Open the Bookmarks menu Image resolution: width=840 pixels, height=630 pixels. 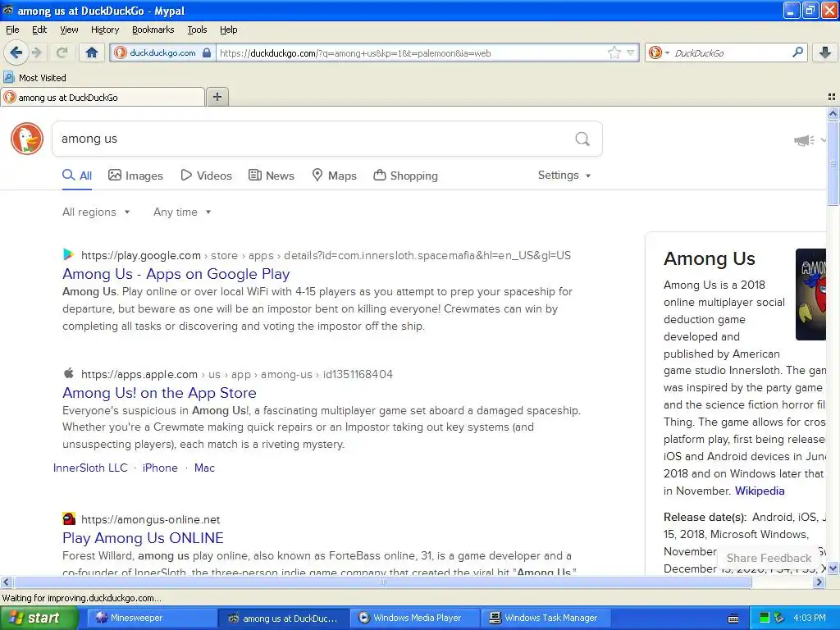[x=153, y=30]
